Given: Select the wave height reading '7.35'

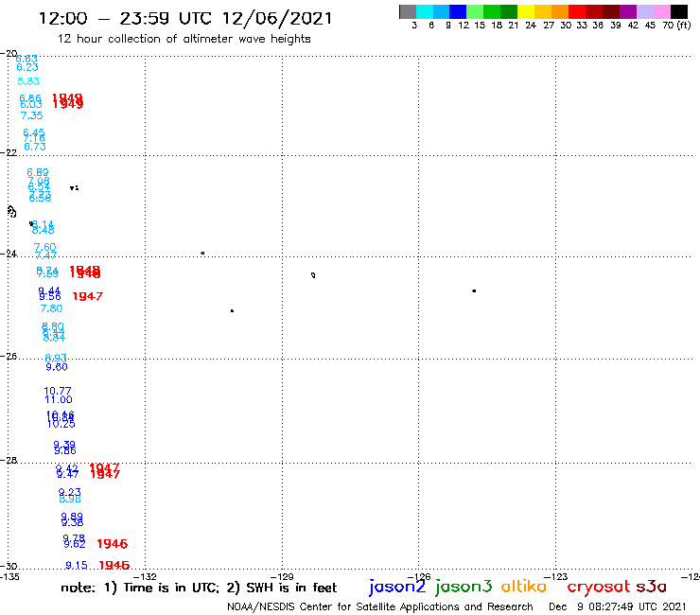Looking at the screenshot, I should tap(32, 115).
